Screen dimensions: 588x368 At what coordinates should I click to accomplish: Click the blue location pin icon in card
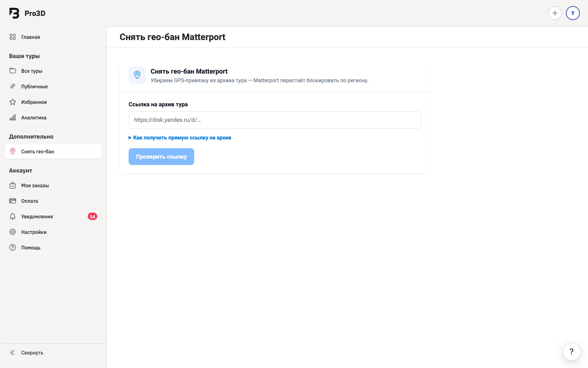click(137, 75)
